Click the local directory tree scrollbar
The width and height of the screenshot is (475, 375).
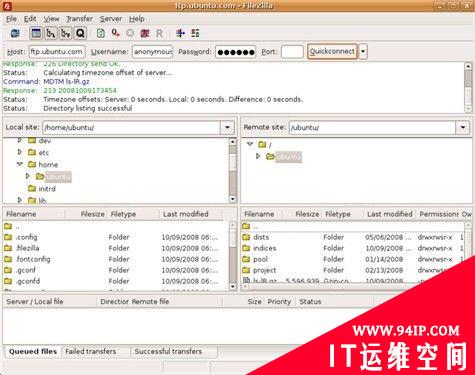233,170
